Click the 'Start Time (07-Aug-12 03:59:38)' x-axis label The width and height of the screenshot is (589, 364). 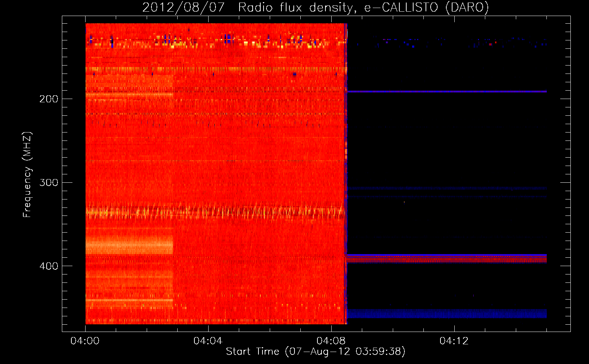tap(316, 352)
